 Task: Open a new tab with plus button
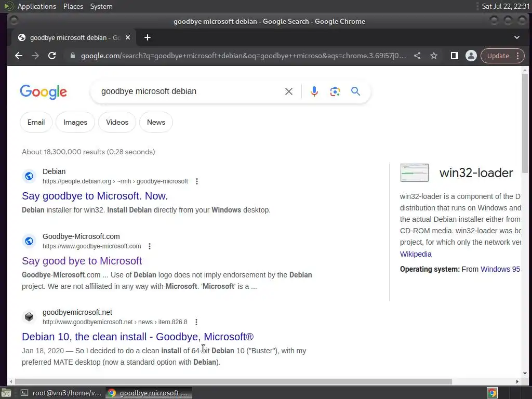147,37
